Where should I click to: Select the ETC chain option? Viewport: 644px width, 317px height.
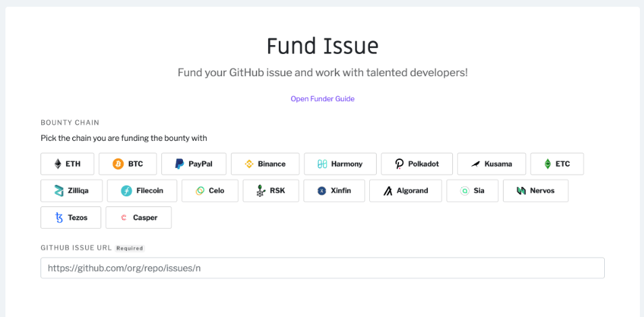(x=557, y=164)
